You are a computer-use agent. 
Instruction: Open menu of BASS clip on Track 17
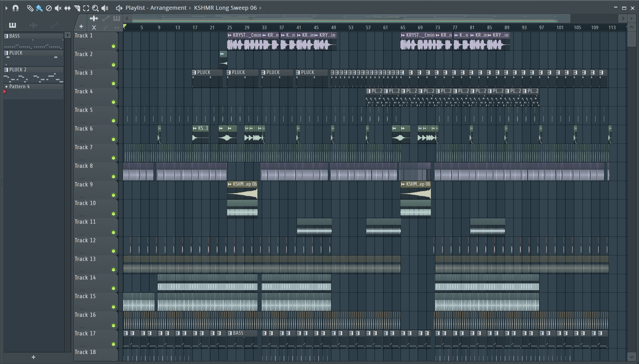coord(230,333)
